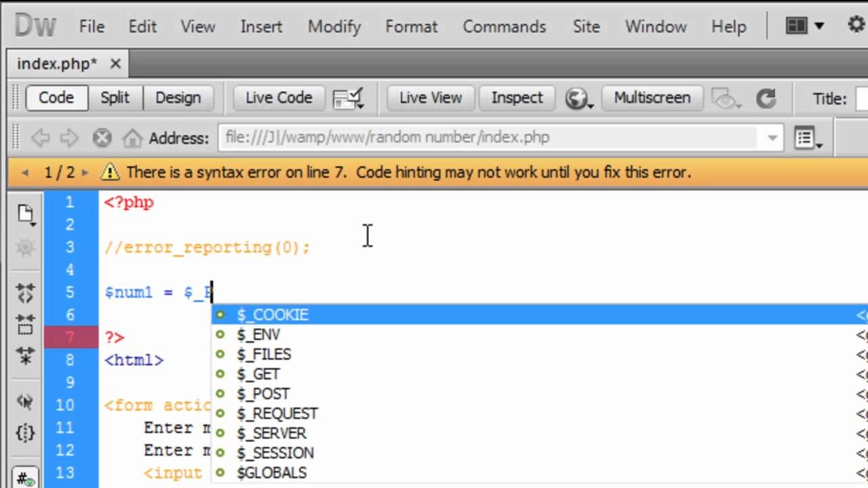Open the list options dropdown right of address

(x=808, y=138)
